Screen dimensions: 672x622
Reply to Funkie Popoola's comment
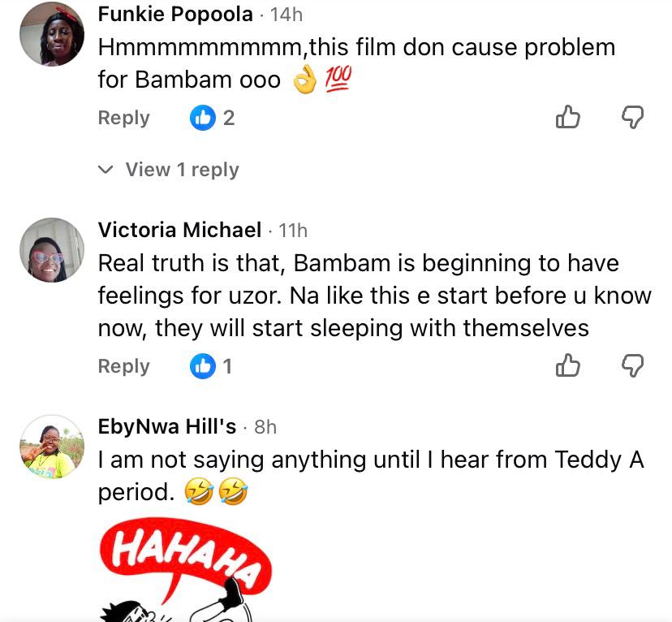[x=123, y=118]
